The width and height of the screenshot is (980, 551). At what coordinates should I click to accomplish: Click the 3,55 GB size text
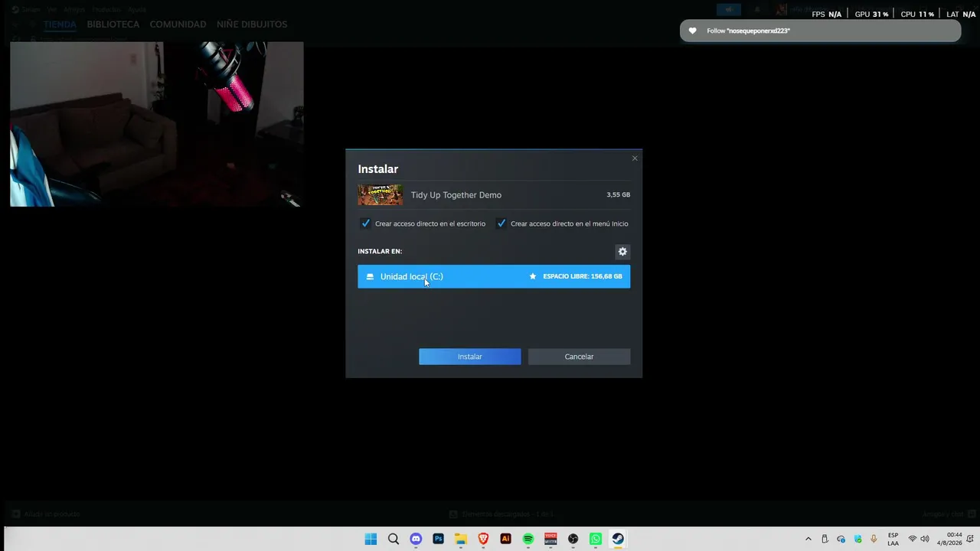(x=618, y=195)
